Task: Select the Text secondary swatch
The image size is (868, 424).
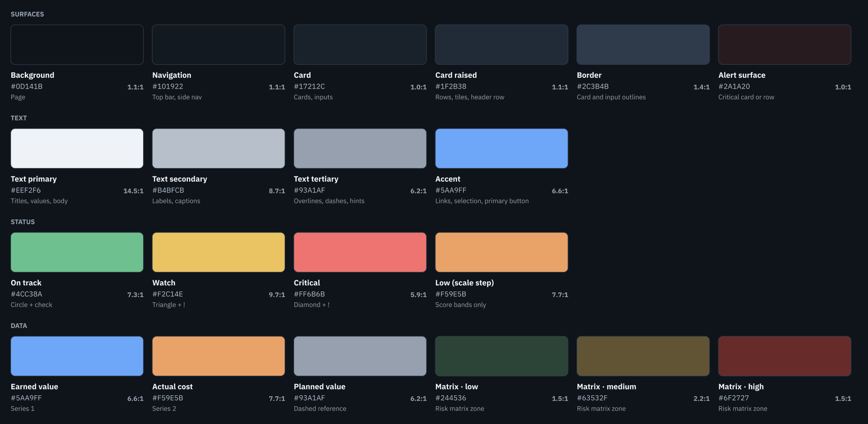Action: coord(219,149)
